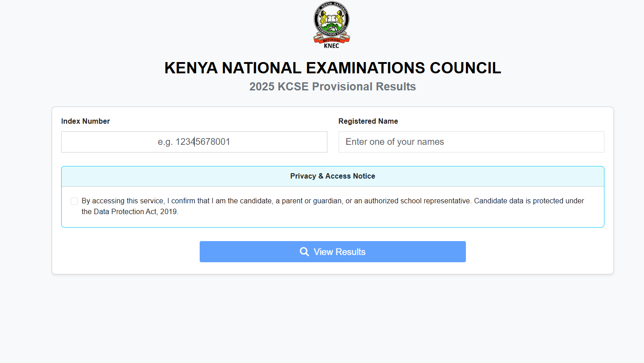Click the 2025 KCSE Provisional Results subtitle
The height and width of the screenshot is (363, 644).
coord(332,87)
